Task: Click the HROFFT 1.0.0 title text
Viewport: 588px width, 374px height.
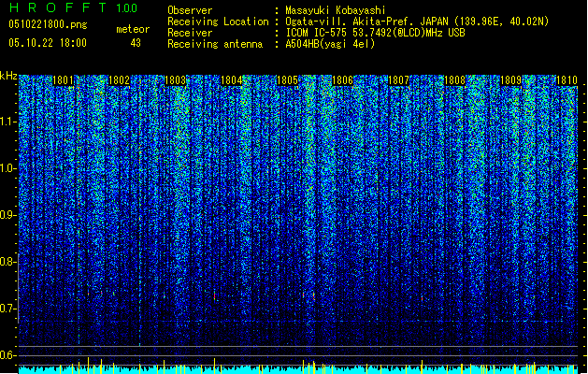Action: pos(73,7)
